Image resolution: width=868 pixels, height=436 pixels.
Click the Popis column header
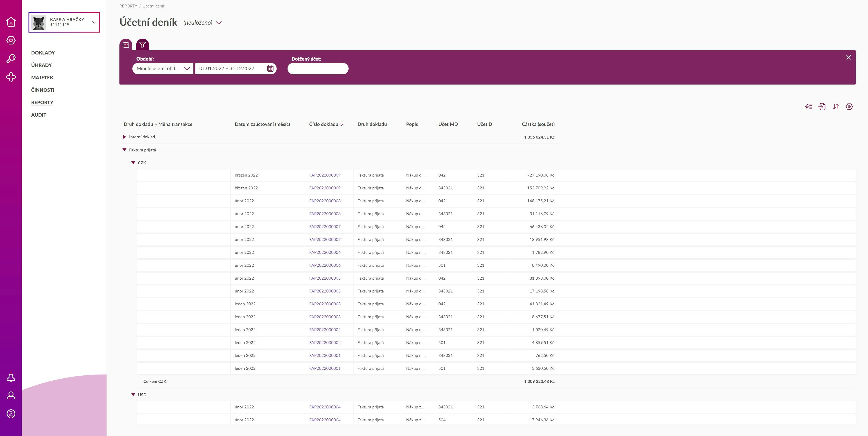click(412, 124)
